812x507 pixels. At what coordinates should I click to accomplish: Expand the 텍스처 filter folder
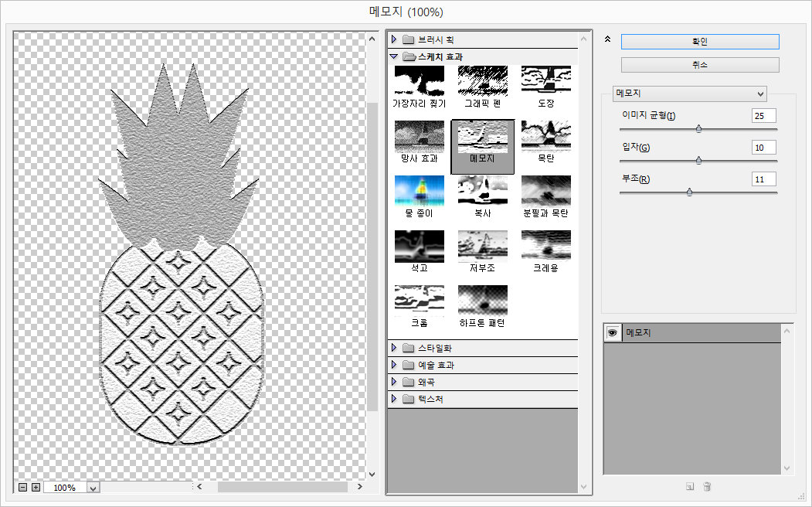tap(394, 400)
